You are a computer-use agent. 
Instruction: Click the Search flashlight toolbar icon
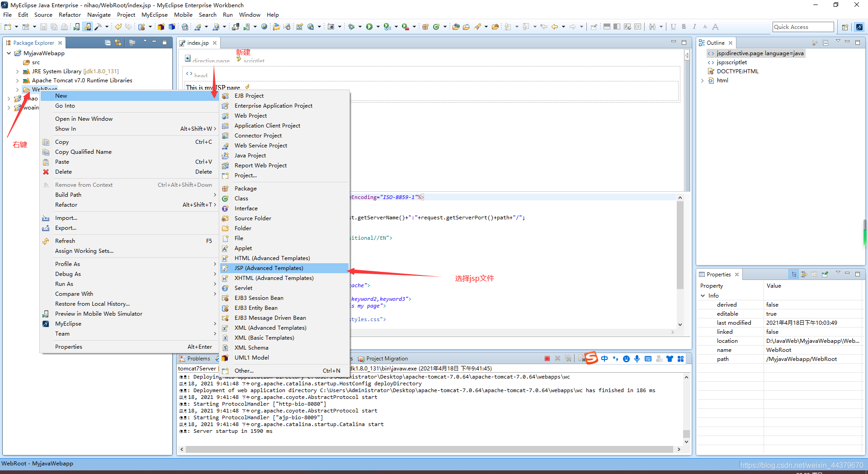tap(477, 27)
